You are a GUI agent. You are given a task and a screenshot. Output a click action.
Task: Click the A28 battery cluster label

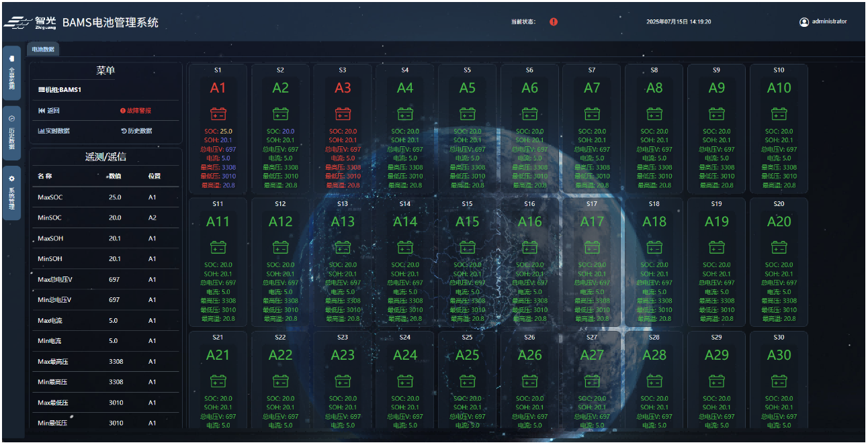coord(654,355)
